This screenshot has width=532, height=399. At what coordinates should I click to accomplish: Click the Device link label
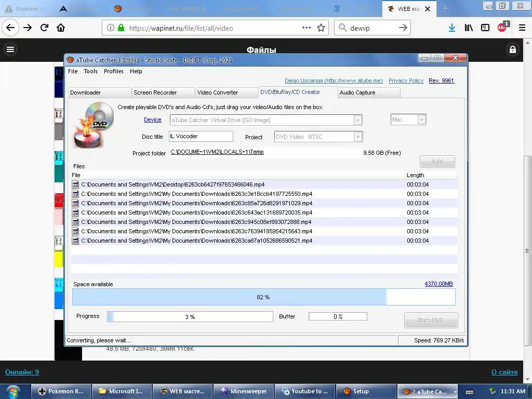point(153,120)
